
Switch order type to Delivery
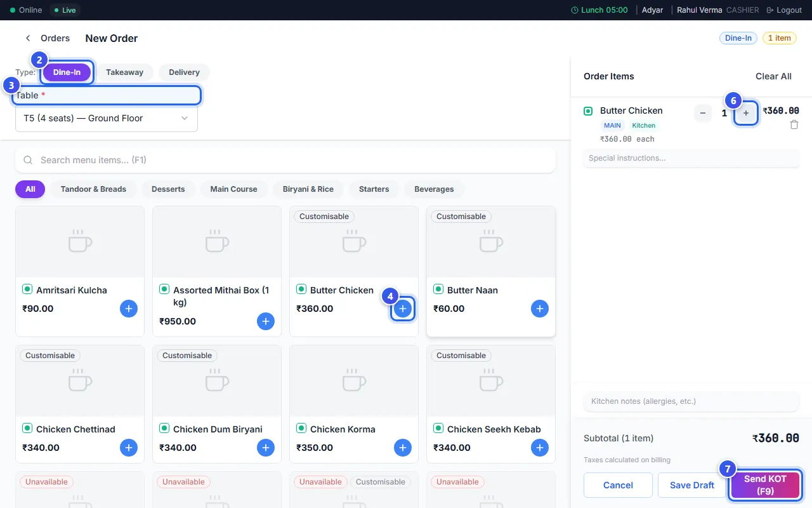184,72
